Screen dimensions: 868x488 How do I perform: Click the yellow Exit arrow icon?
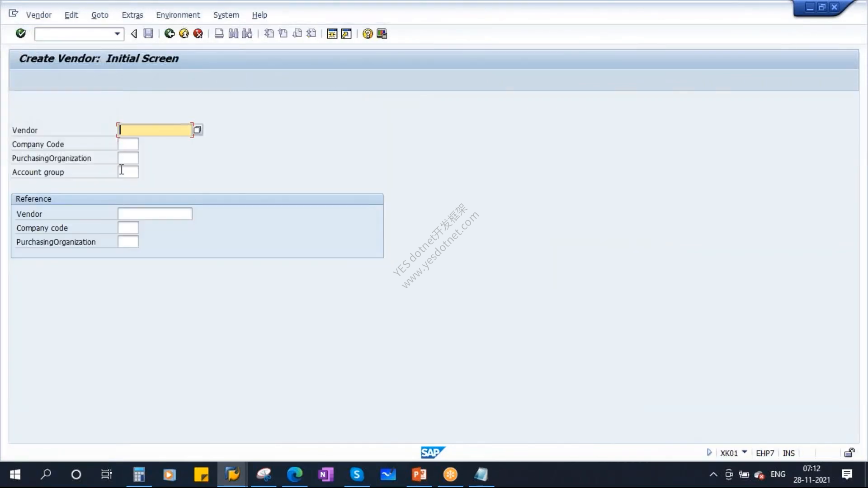(x=184, y=33)
